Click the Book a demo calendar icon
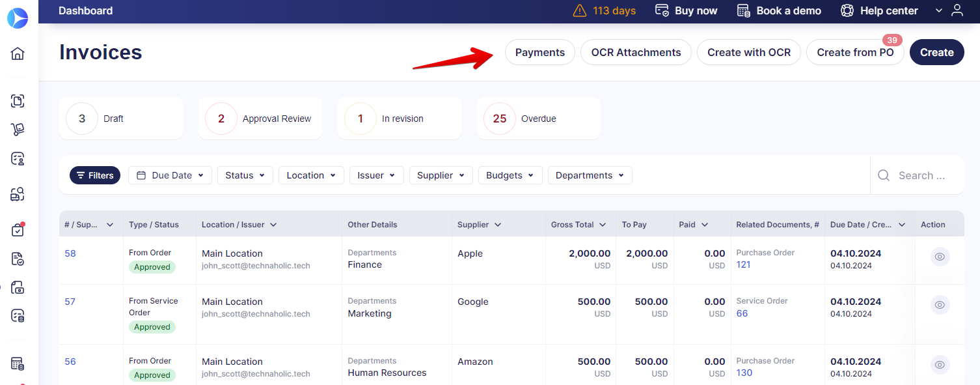This screenshot has height=385, width=980. [x=742, y=10]
